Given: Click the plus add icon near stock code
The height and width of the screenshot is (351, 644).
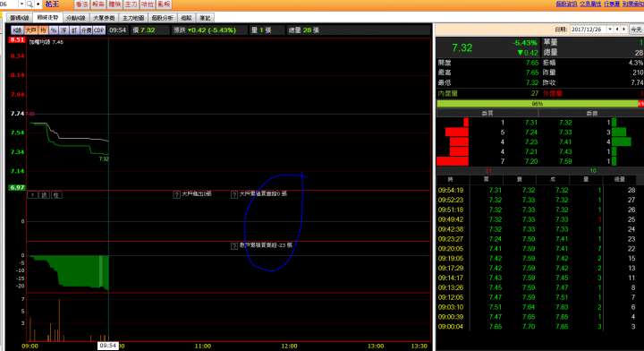Looking at the screenshot, I should coord(38,4).
